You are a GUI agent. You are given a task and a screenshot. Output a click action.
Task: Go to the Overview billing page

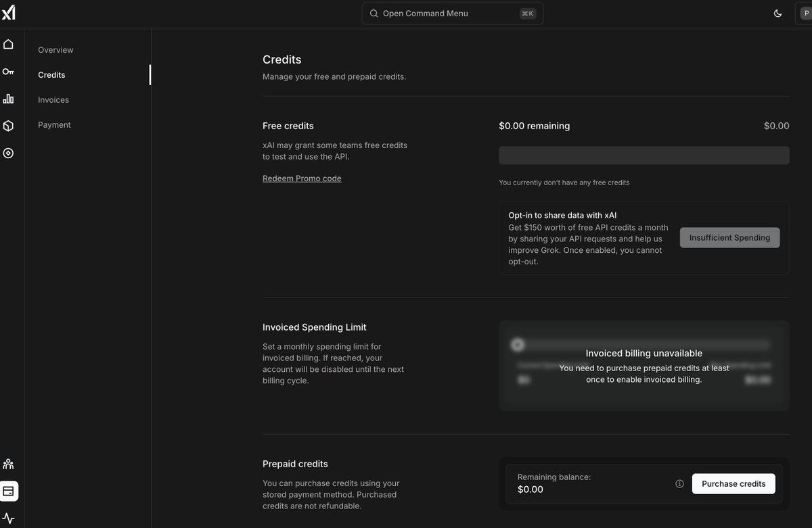point(55,50)
